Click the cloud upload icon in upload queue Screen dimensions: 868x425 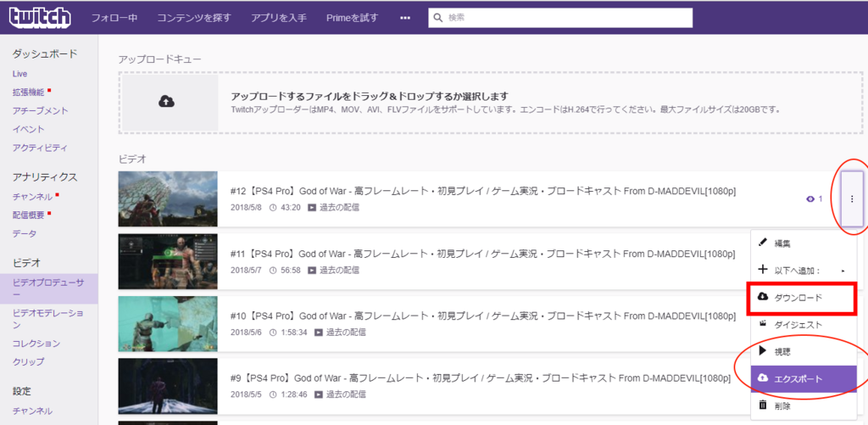coord(167,102)
